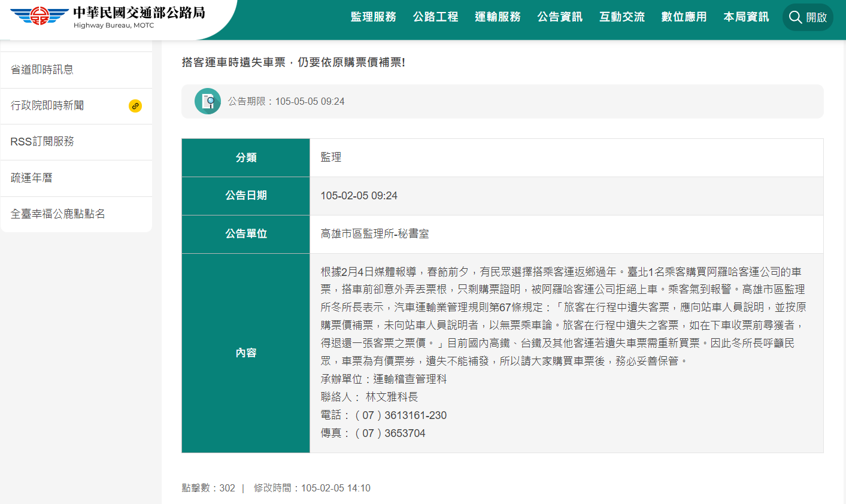Open the 數位應用 menu

(684, 17)
